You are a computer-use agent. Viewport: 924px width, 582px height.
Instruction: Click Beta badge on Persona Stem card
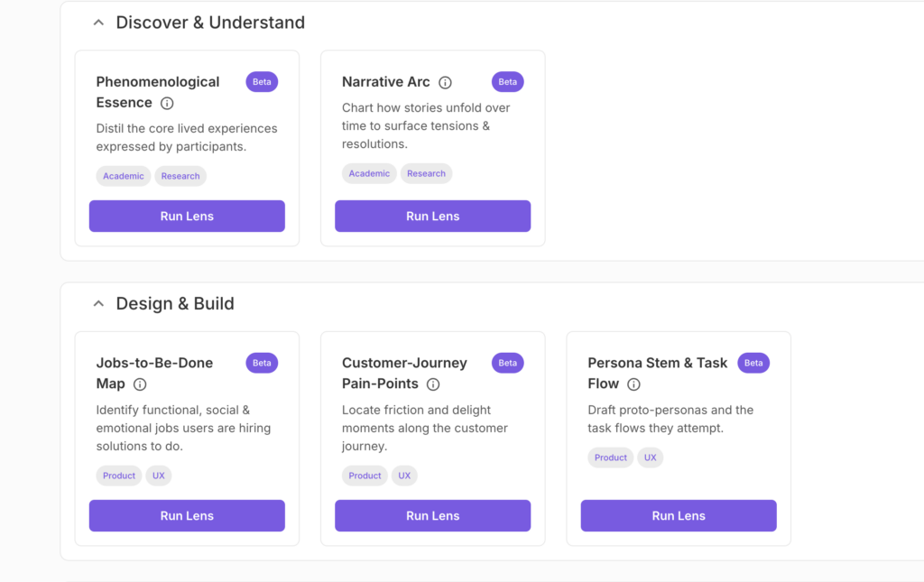click(753, 363)
